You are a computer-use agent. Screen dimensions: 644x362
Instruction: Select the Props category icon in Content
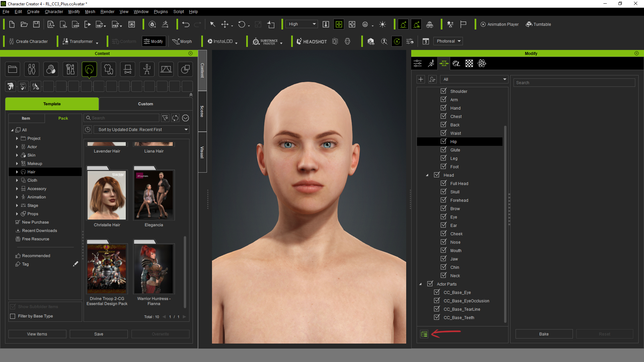[x=185, y=70]
